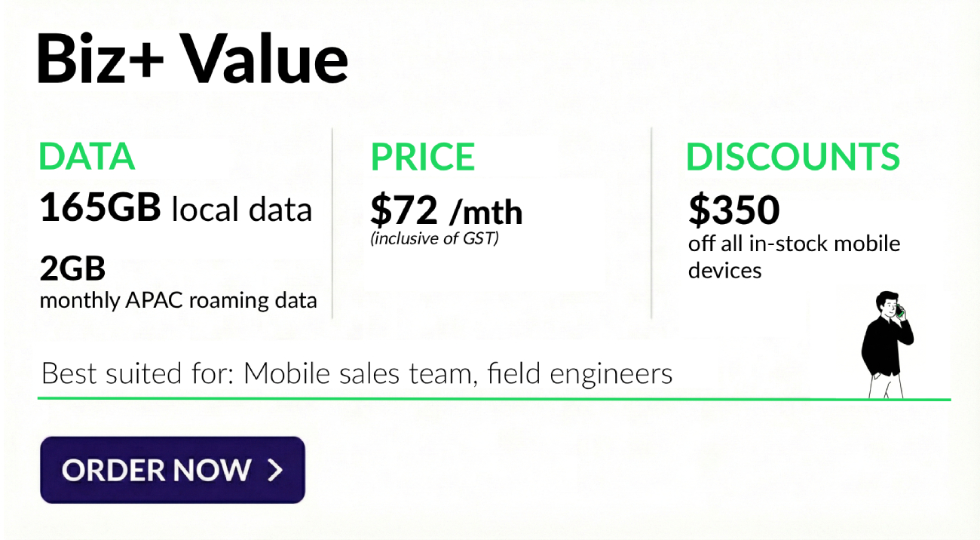Image resolution: width=980 pixels, height=540 pixels.
Task: Click the green DATA heading icon text
Action: [x=87, y=156]
